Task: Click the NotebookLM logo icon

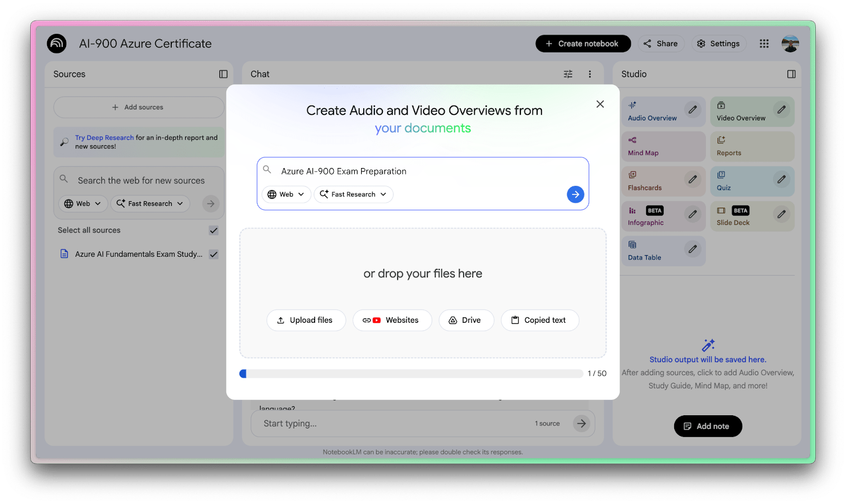Action: click(57, 43)
